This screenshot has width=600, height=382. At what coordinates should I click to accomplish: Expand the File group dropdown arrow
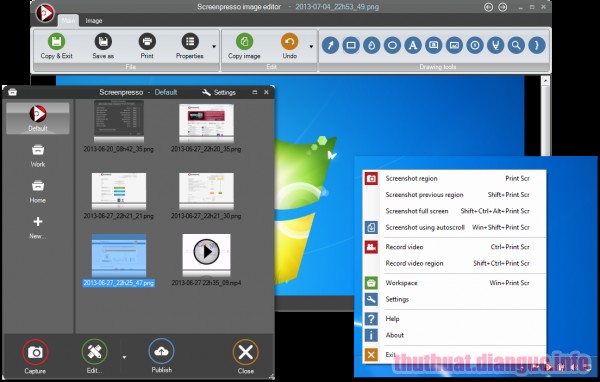(x=214, y=46)
